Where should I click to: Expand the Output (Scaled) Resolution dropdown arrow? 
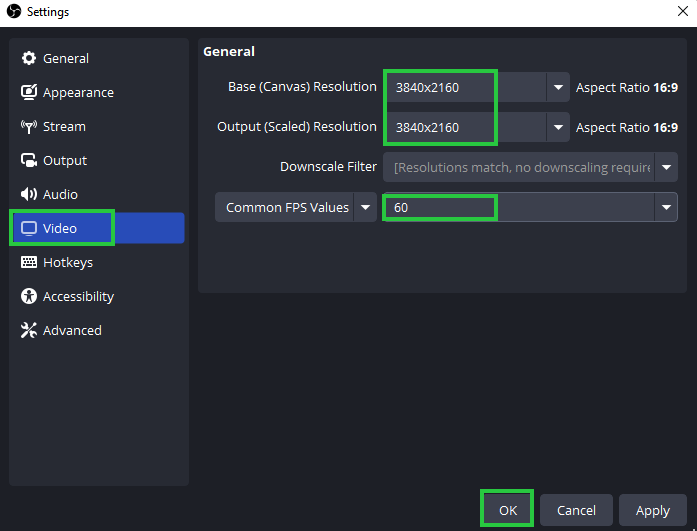click(x=558, y=128)
